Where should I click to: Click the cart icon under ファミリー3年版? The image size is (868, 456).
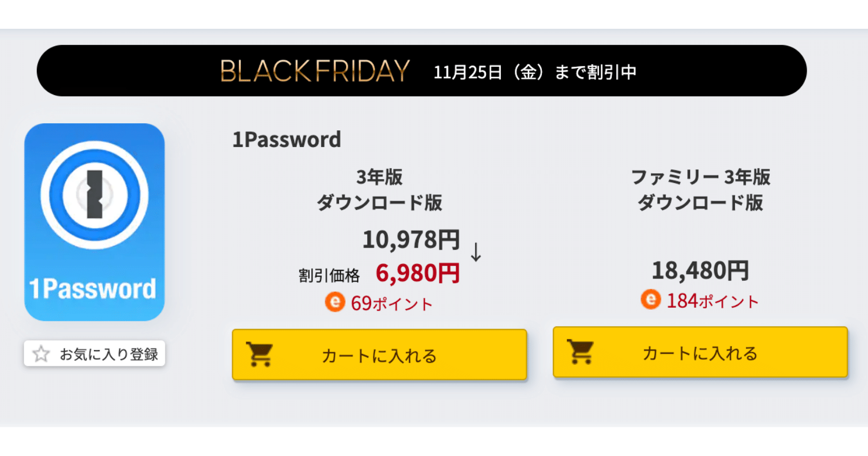(580, 352)
